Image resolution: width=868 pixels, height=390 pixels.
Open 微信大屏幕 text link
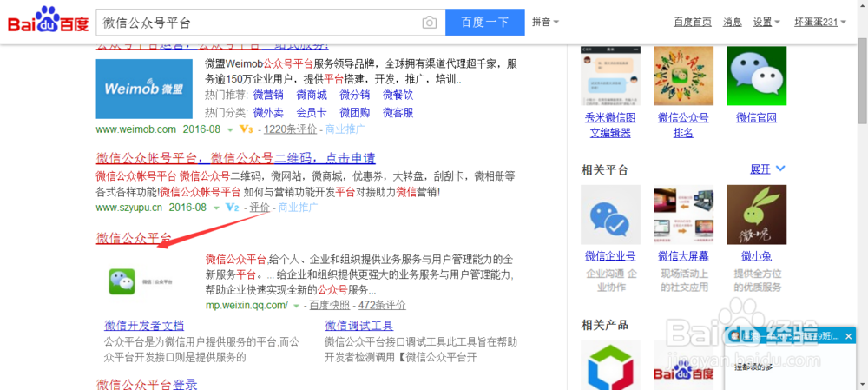pos(684,256)
